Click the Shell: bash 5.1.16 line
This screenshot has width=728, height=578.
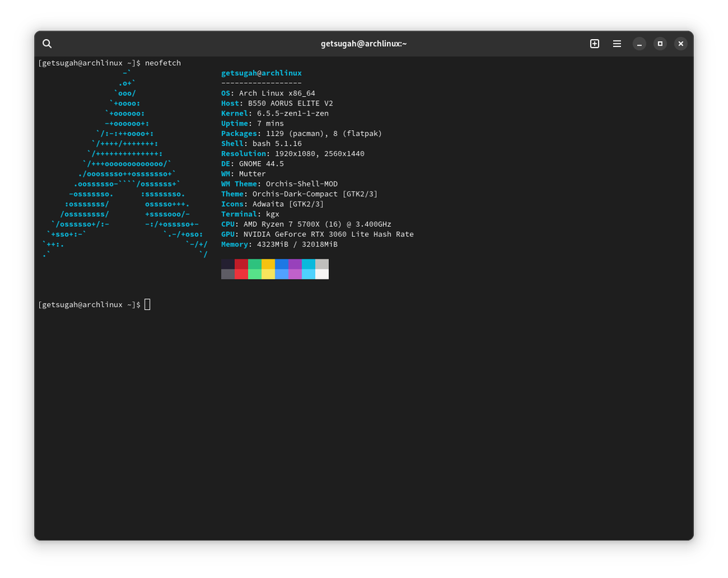262,144
